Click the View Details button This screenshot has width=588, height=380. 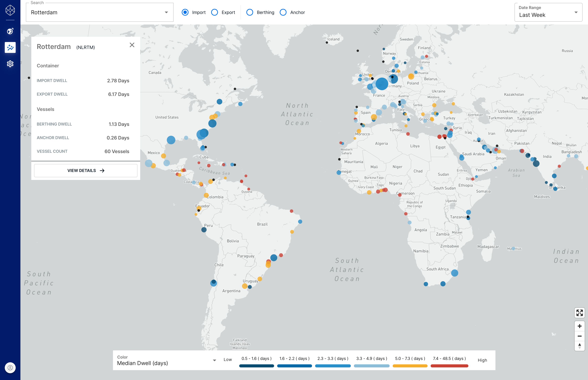(x=86, y=170)
